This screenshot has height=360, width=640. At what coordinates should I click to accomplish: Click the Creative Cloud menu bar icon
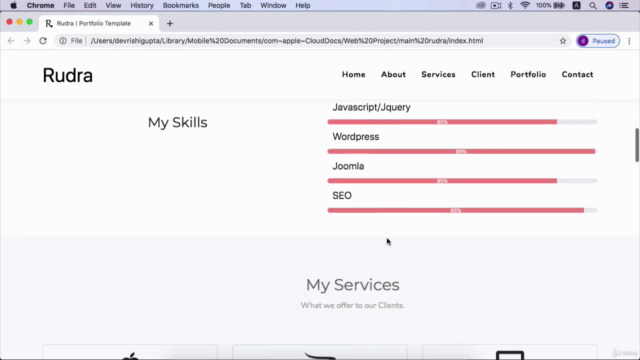coord(480,5)
